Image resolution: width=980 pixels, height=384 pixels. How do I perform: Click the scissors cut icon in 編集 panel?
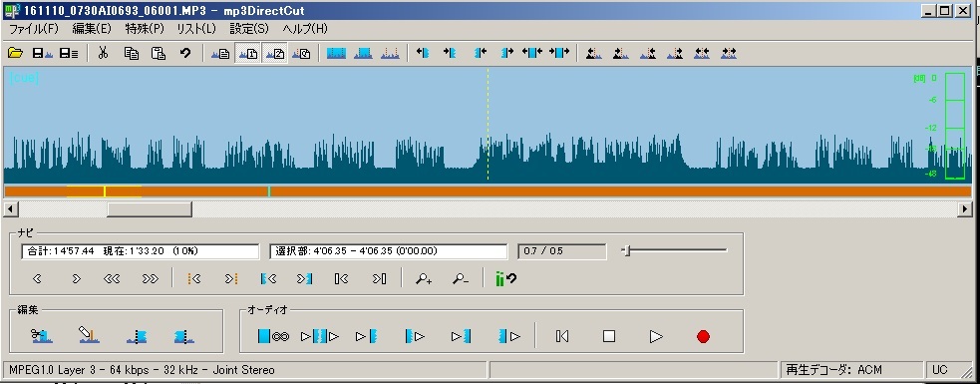click(x=41, y=336)
